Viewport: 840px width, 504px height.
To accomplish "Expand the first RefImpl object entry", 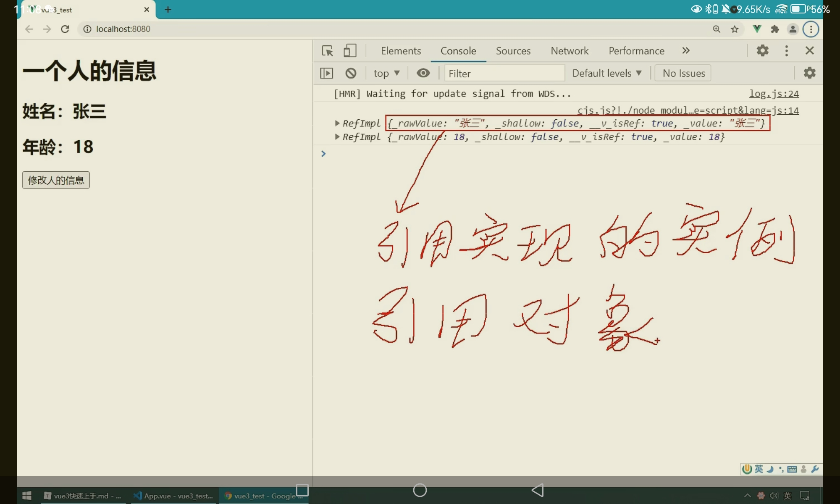I will coord(337,123).
